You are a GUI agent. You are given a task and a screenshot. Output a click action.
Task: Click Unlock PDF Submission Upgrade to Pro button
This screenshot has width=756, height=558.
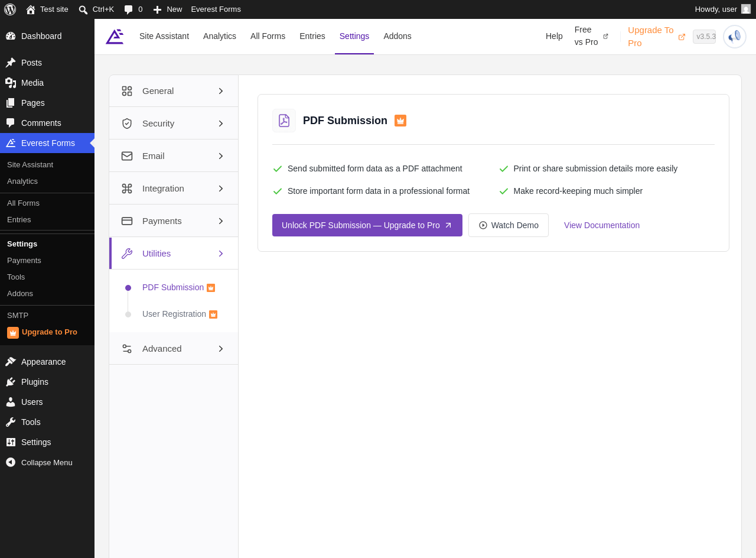click(x=367, y=225)
